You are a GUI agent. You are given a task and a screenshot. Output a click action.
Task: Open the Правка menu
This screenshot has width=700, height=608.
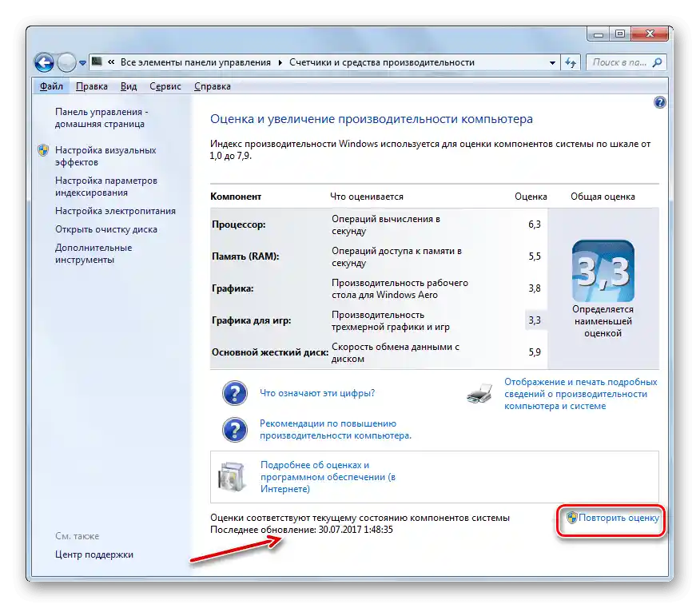[92, 86]
